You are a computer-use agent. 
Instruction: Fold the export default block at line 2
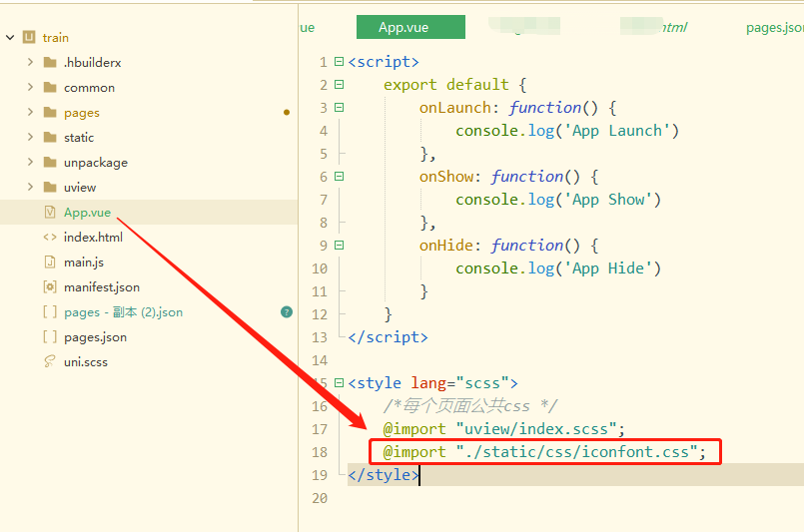pos(339,84)
